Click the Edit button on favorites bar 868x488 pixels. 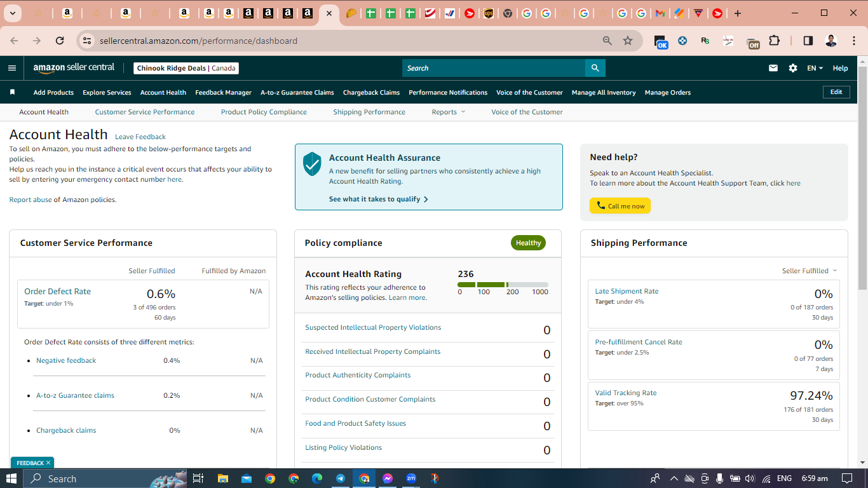pyautogui.click(x=836, y=92)
